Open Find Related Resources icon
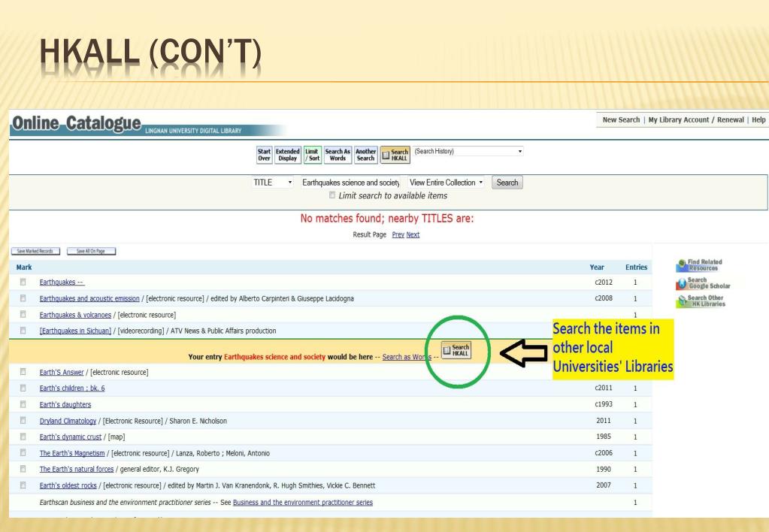Screen dimensions: 769x532 699,265
